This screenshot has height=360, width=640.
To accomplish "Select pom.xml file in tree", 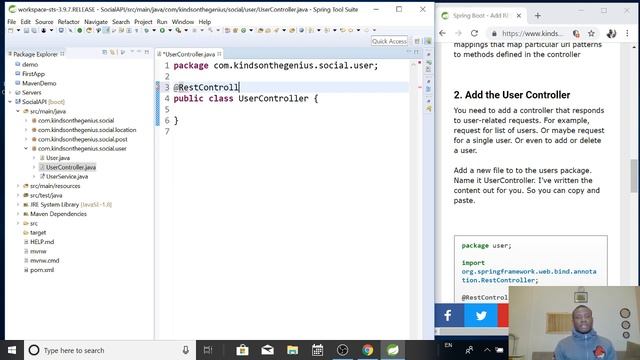I will point(42,270).
